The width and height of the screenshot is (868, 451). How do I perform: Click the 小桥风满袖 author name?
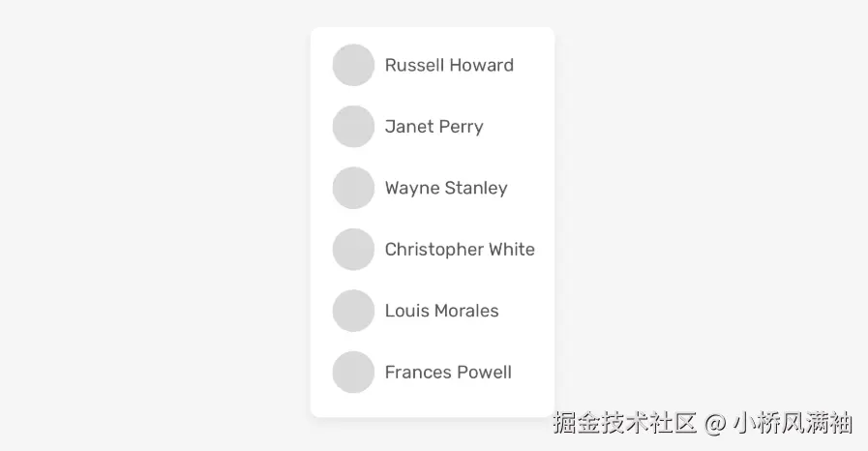[x=793, y=423]
